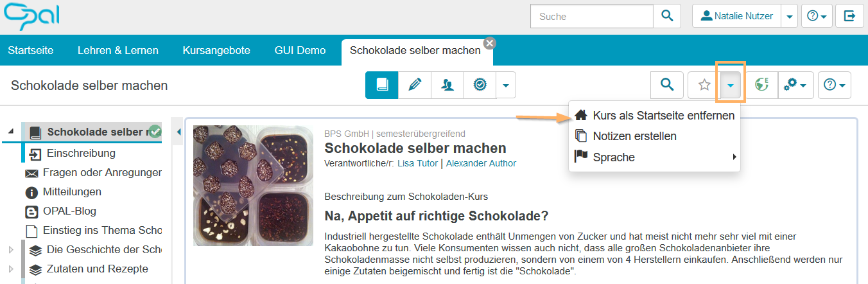The width and height of the screenshot is (868, 284).
Task: Click the assessment badge icon
Action: pyautogui.click(x=480, y=85)
